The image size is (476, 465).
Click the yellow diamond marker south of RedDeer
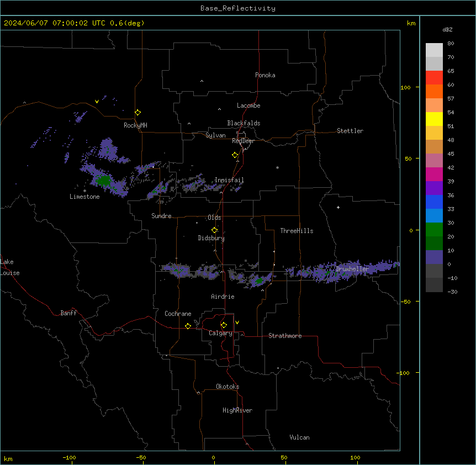point(235,155)
